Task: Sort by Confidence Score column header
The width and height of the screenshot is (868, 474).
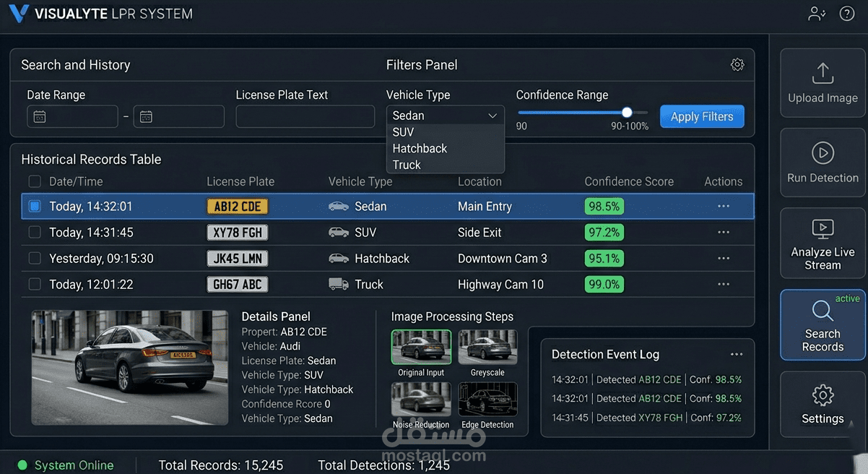Action: tap(629, 181)
